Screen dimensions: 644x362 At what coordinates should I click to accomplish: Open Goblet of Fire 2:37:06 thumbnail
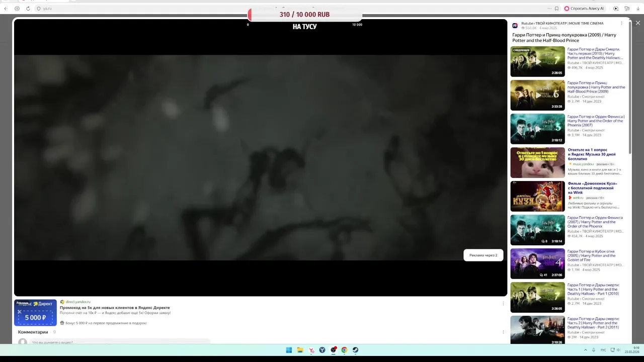pyautogui.click(x=537, y=263)
